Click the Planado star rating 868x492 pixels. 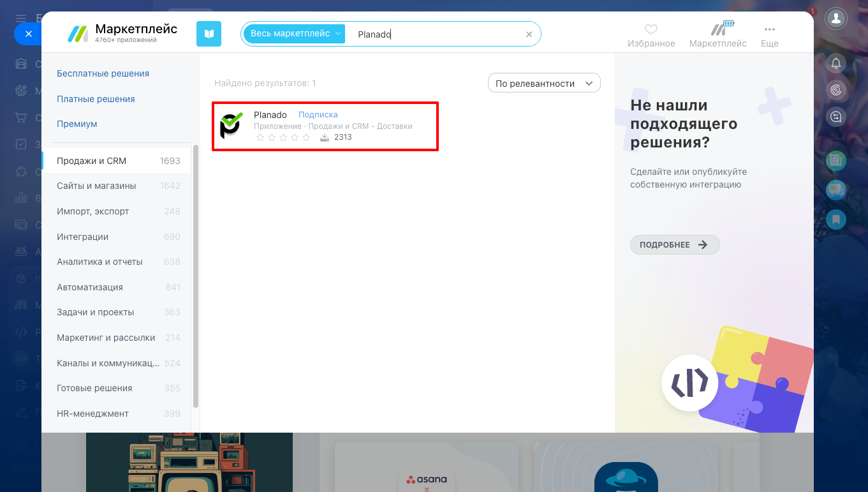283,137
